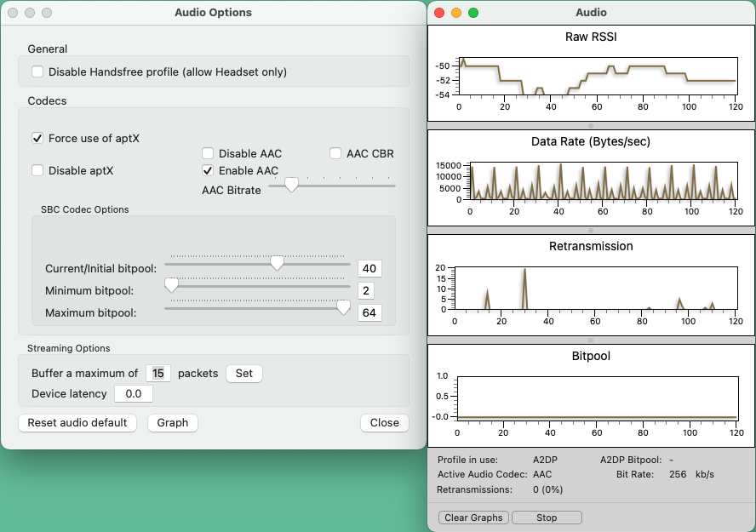The image size is (756, 532).
Task: Stop graphing in the Audio window
Action: click(x=547, y=518)
